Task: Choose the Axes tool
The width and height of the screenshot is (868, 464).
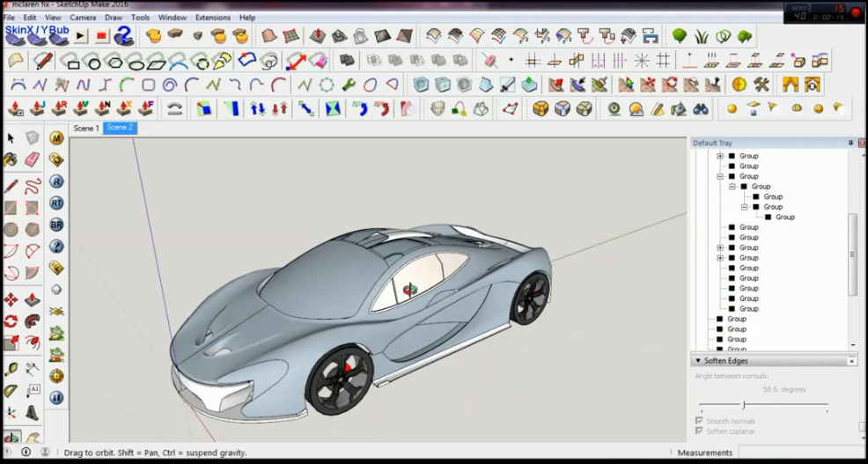Action: pyautogui.click(x=11, y=413)
